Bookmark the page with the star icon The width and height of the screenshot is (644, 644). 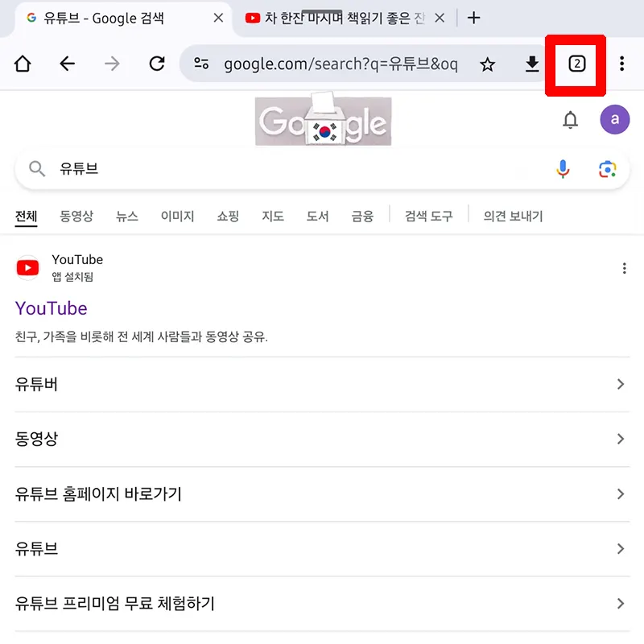coord(488,64)
